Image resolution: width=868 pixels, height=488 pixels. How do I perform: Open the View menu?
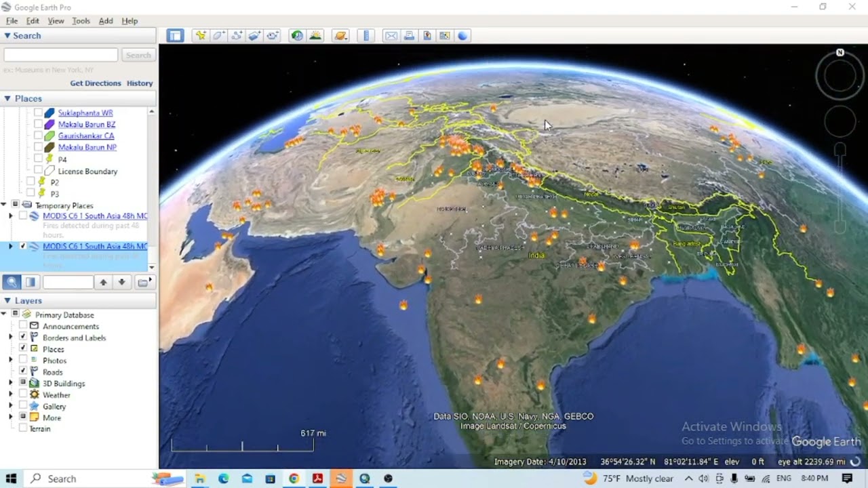(x=56, y=21)
